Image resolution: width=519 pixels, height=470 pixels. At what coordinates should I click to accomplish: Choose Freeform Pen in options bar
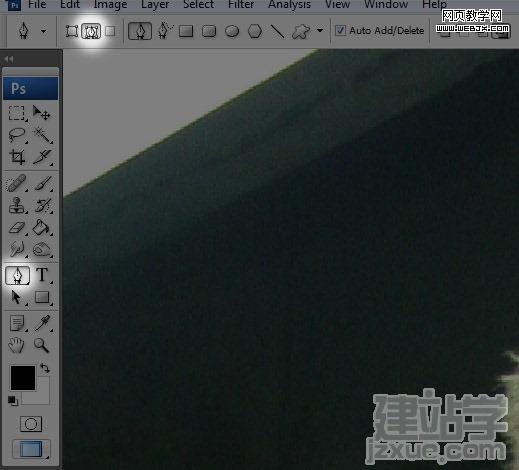(164, 31)
